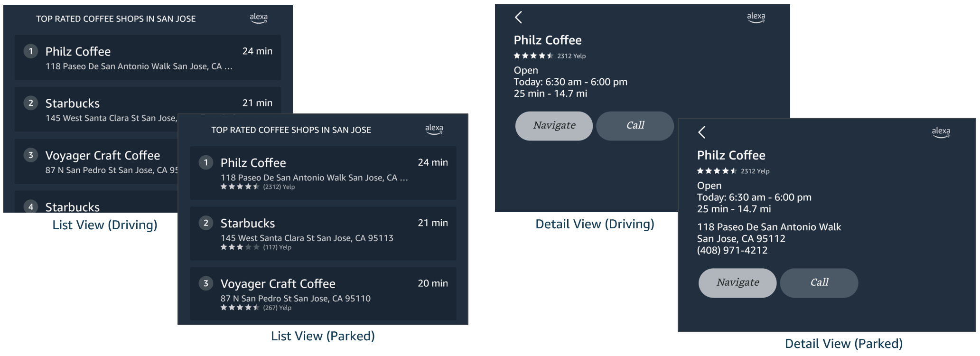Image resolution: width=980 pixels, height=356 pixels.
Task: Tap the 24 min travel time for Philz Coffee
Action: (x=433, y=162)
